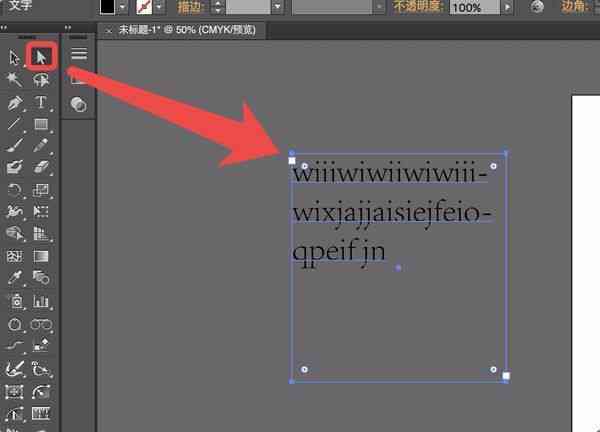Select the Type (T) tool

[41, 103]
